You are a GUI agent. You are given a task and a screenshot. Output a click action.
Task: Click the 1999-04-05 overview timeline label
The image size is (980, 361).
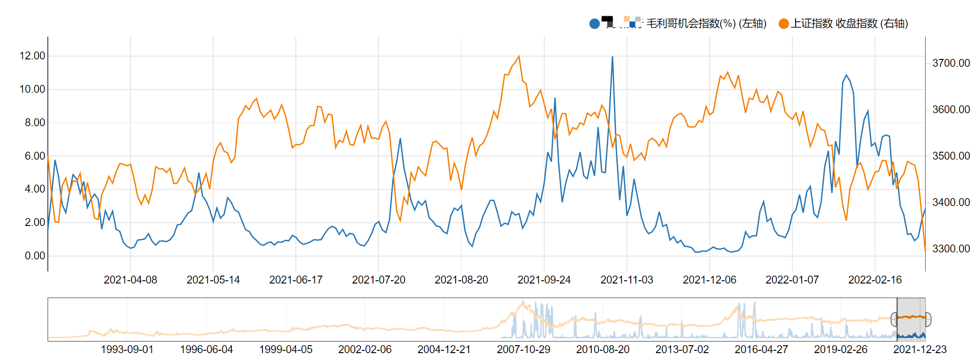286,349
